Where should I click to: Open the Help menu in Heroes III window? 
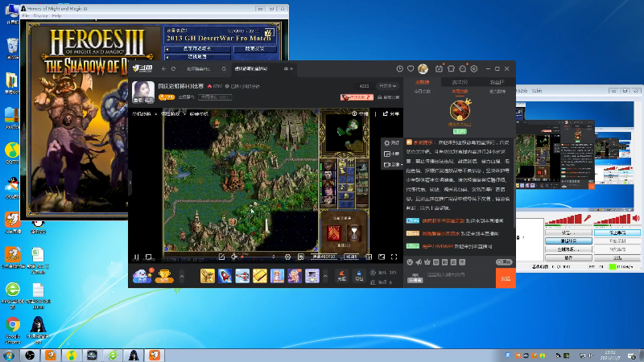[x=56, y=15]
